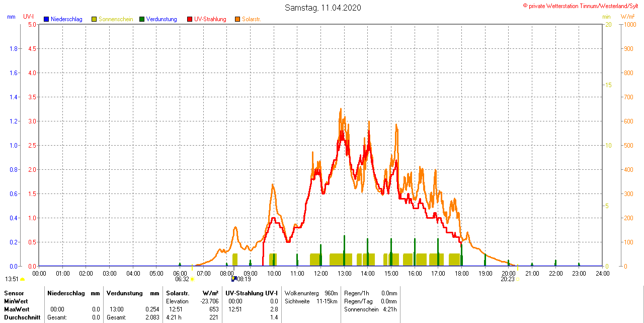Click the 1.0 mark on mm axis
Screen dimensions: 644x323
point(14,146)
